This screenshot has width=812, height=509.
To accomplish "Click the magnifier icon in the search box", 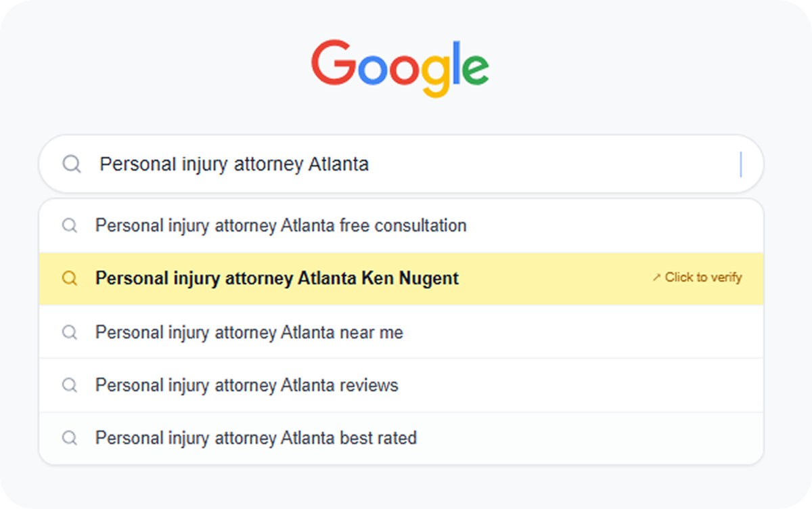I will (x=72, y=164).
